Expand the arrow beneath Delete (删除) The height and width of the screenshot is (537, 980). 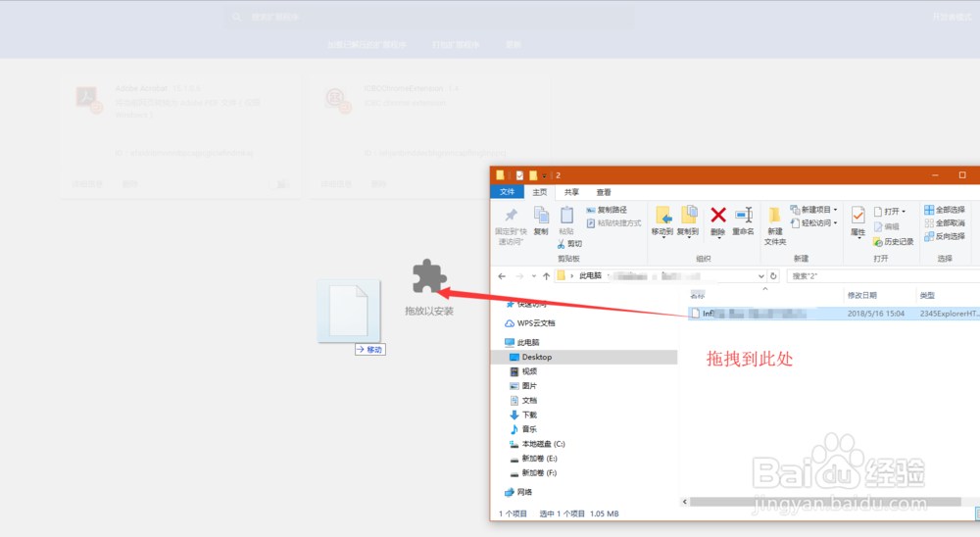point(718,238)
